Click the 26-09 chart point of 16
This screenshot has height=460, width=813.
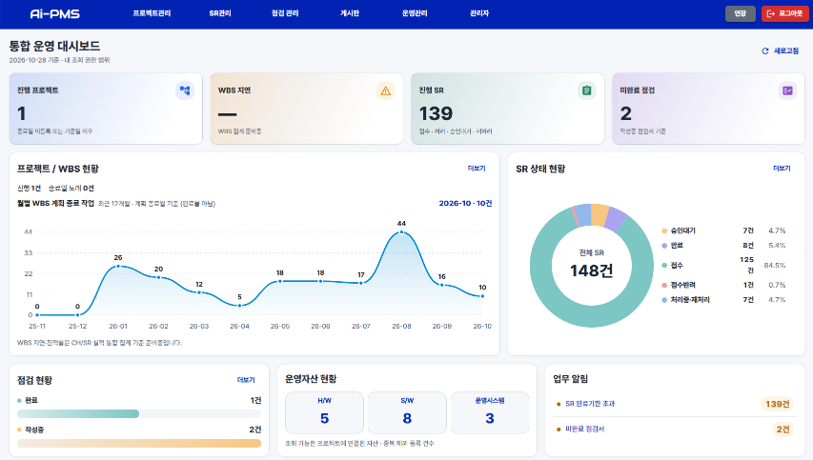(x=442, y=285)
